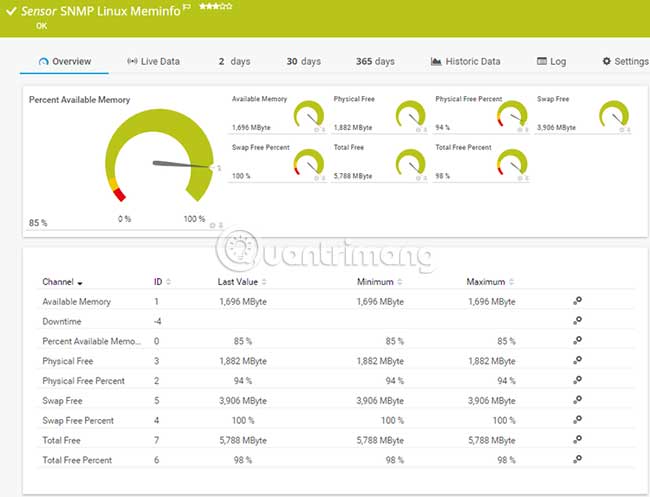Sort the table by the Maximum column

490,282
